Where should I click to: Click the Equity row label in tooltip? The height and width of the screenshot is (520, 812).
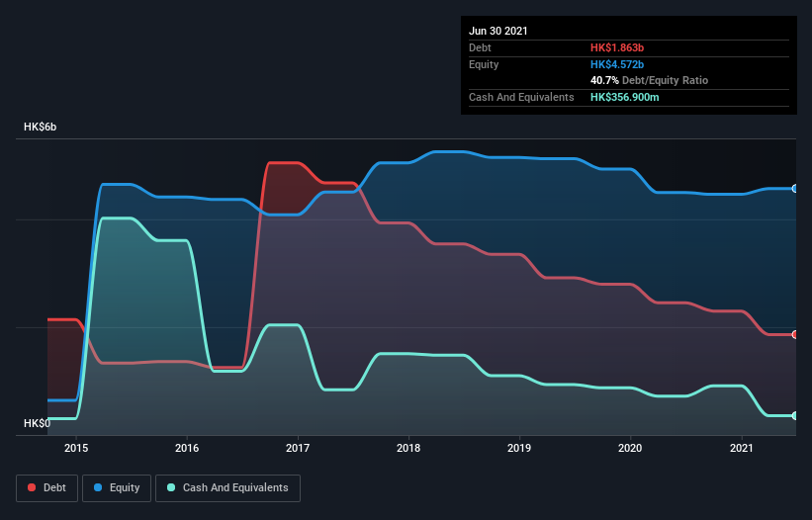[x=484, y=64]
